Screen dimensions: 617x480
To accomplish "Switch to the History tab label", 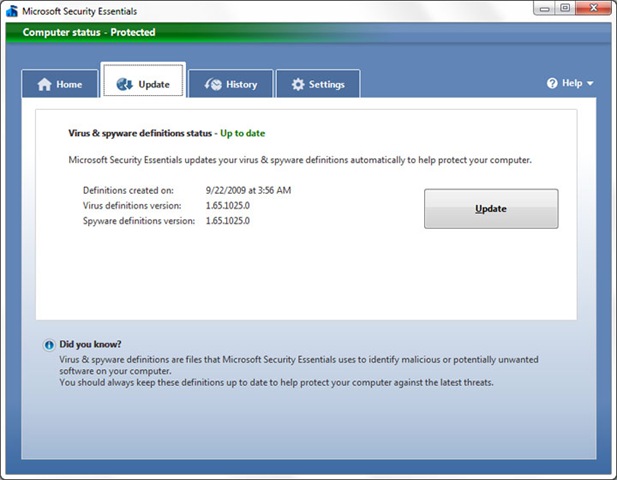I will (242, 85).
